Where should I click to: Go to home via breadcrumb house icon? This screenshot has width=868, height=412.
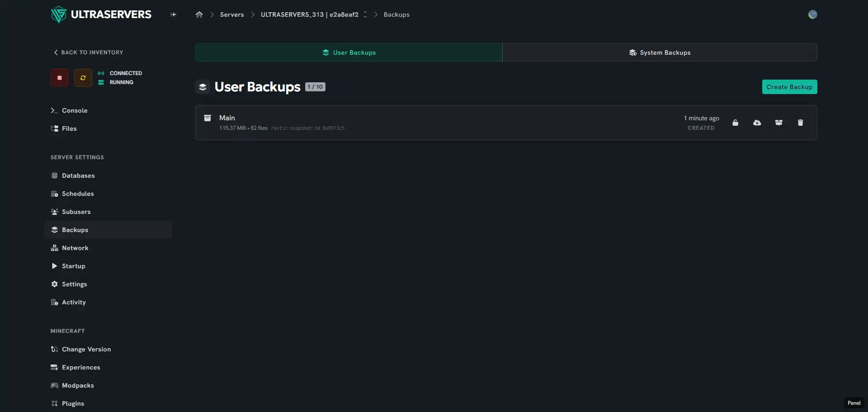[199, 14]
